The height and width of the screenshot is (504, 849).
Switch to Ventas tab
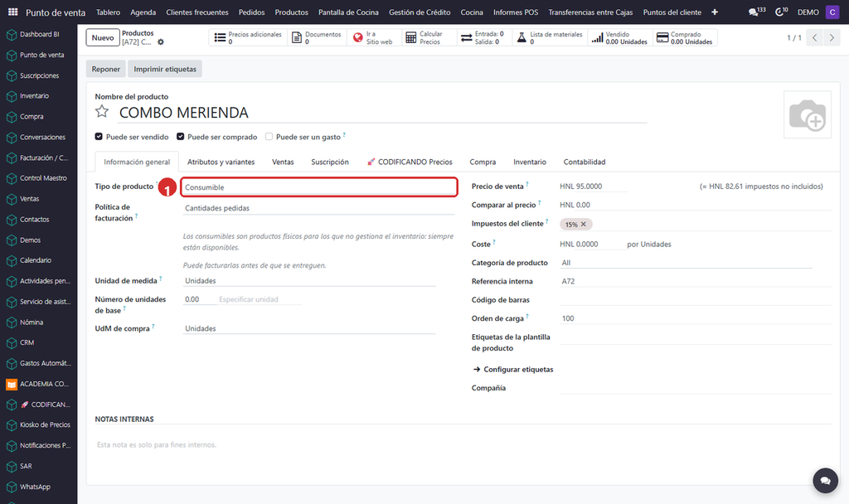click(283, 162)
